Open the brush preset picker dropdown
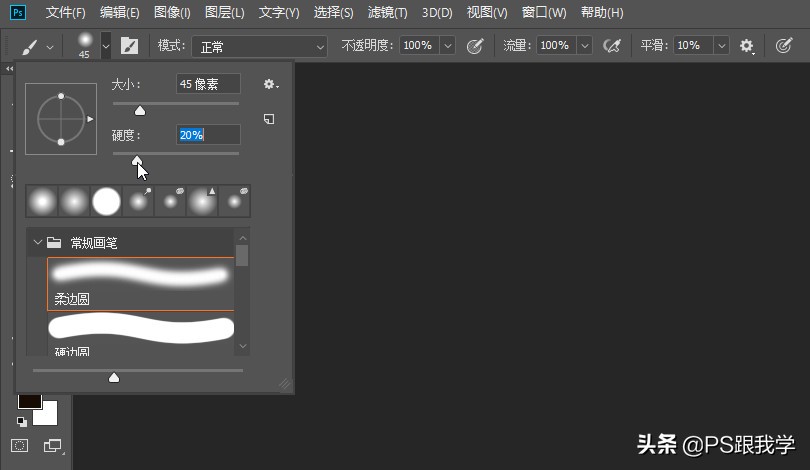The width and height of the screenshot is (810, 470). 105,46
